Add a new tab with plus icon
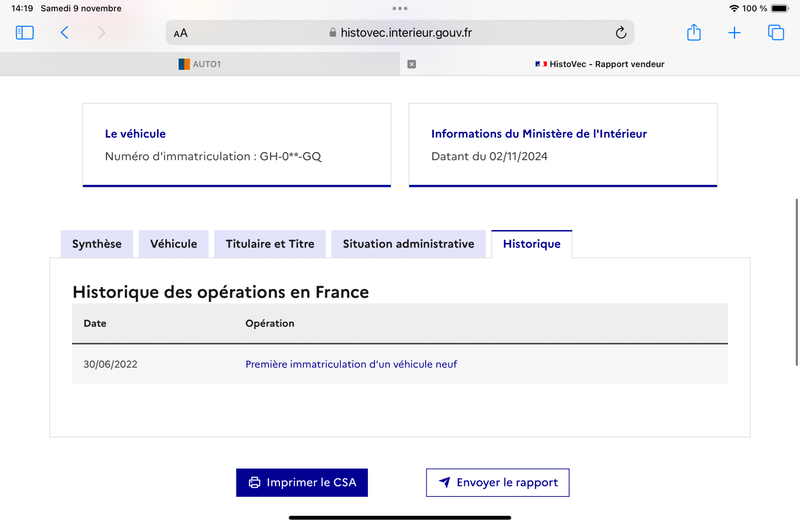Viewport: 800px width, 525px height. 734,33
